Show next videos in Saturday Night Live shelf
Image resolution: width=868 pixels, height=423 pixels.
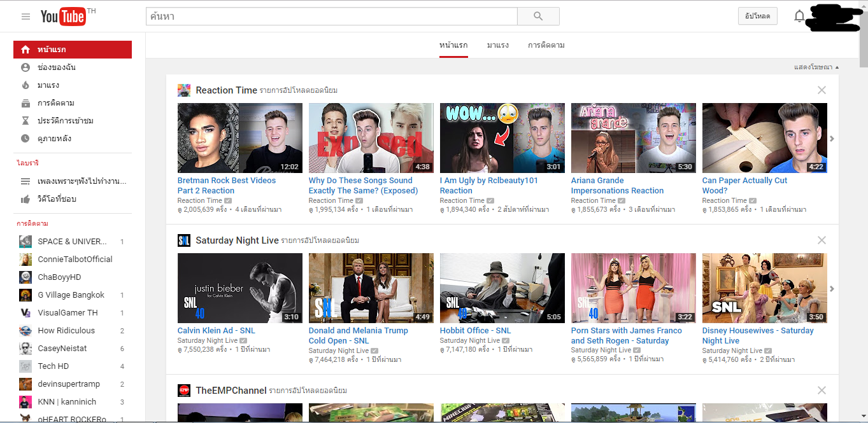tap(832, 289)
